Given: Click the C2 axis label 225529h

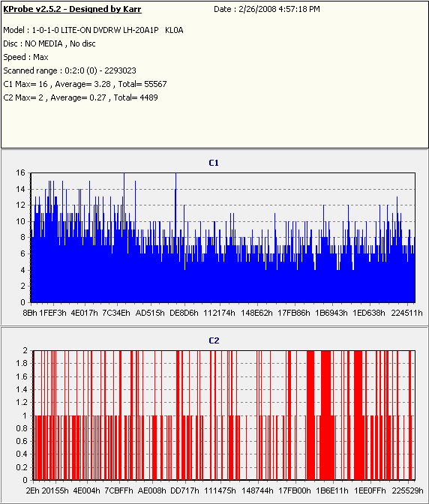Looking at the screenshot, I should (x=407, y=490).
